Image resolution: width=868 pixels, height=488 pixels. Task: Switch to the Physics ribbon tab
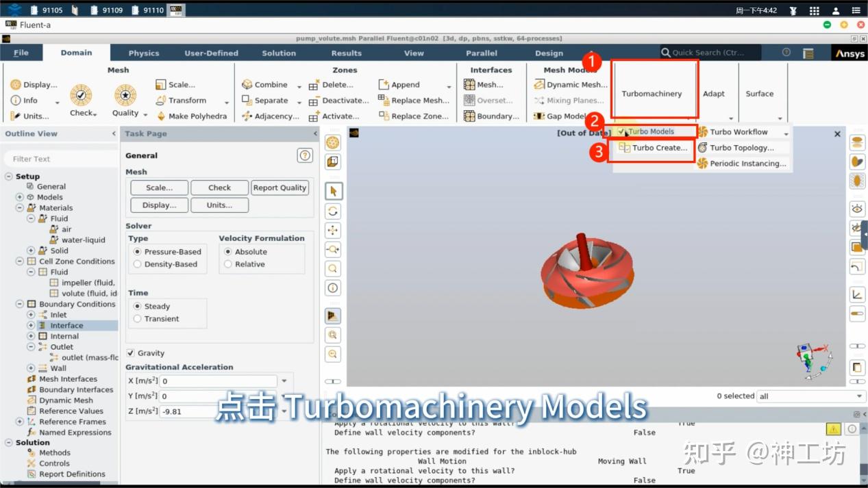[144, 53]
